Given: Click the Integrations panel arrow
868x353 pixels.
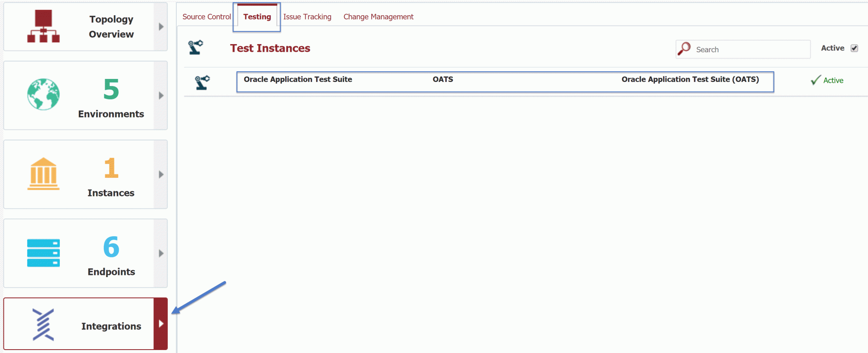Looking at the screenshot, I should (161, 324).
